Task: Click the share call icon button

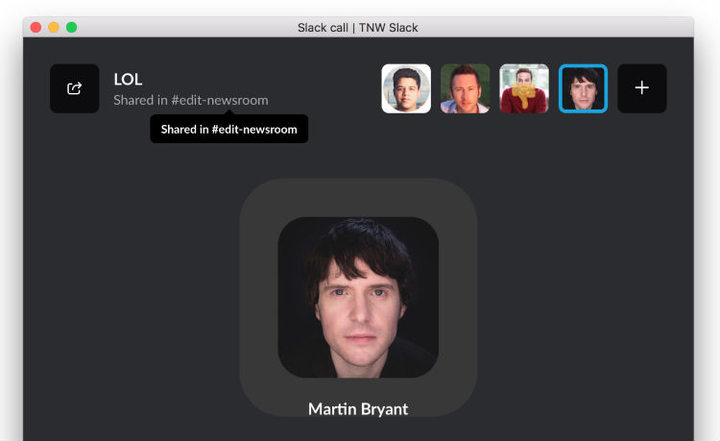Action: pyautogui.click(x=74, y=88)
